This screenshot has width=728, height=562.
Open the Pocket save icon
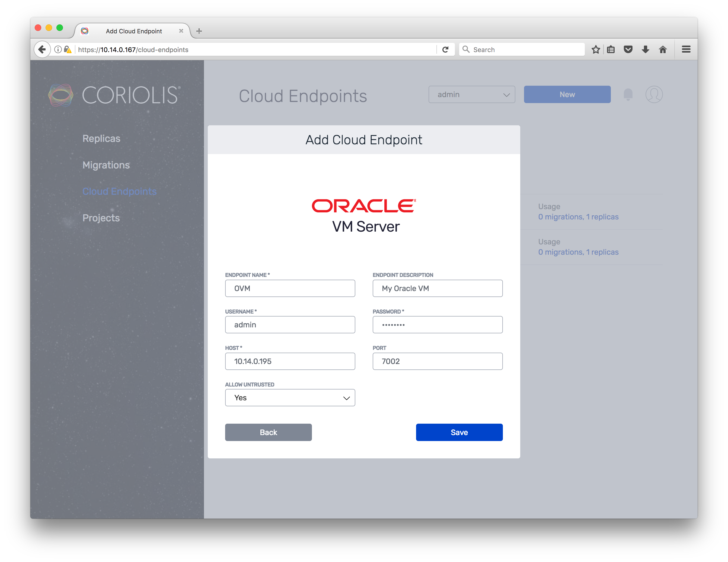(628, 50)
